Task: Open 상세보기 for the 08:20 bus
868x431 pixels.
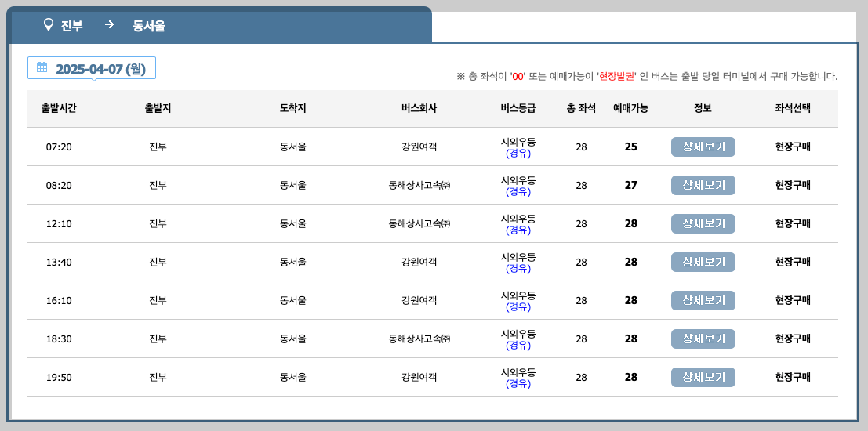Action: tap(703, 186)
